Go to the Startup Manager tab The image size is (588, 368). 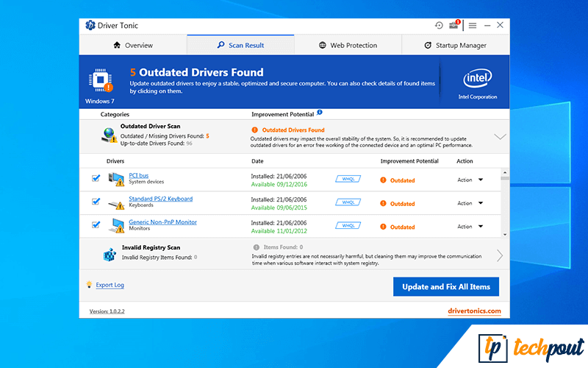tap(456, 45)
